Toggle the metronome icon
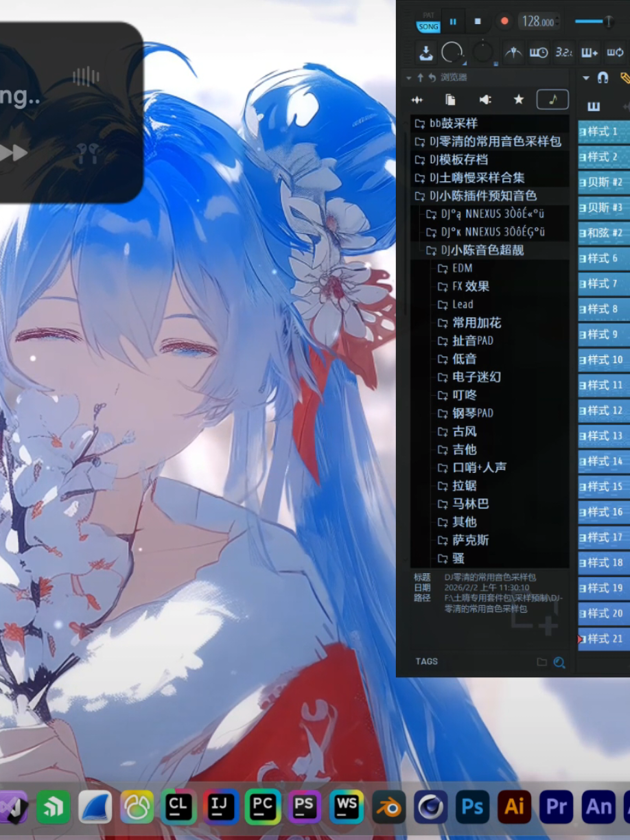630x840 pixels. pyautogui.click(x=513, y=52)
